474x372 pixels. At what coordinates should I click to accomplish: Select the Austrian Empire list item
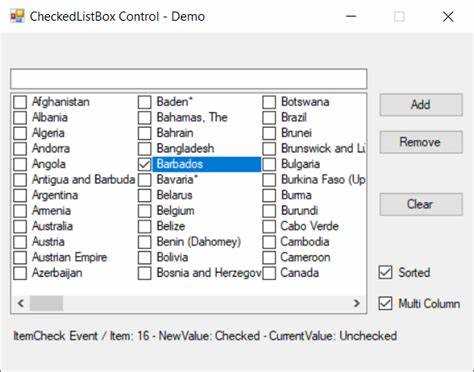pyautogui.click(x=69, y=258)
